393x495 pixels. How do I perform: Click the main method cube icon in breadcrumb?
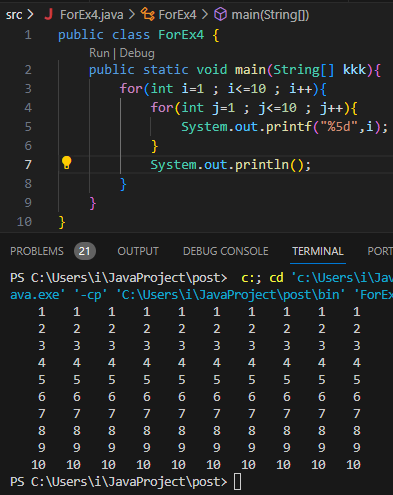click(x=220, y=15)
